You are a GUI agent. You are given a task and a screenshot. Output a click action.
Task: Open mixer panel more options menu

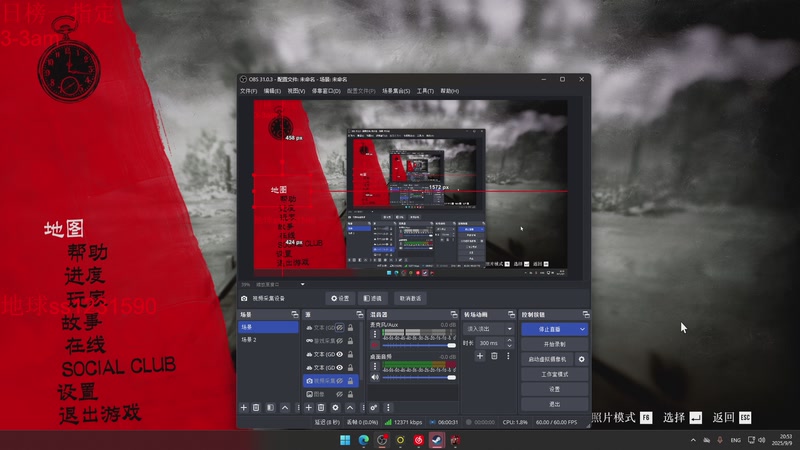pyautogui.click(x=388, y=408)
